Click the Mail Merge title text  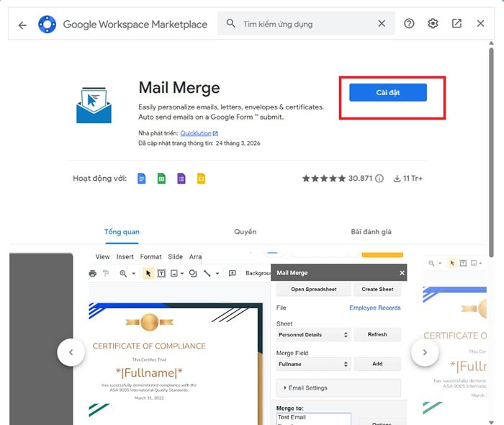click(179, 87)
